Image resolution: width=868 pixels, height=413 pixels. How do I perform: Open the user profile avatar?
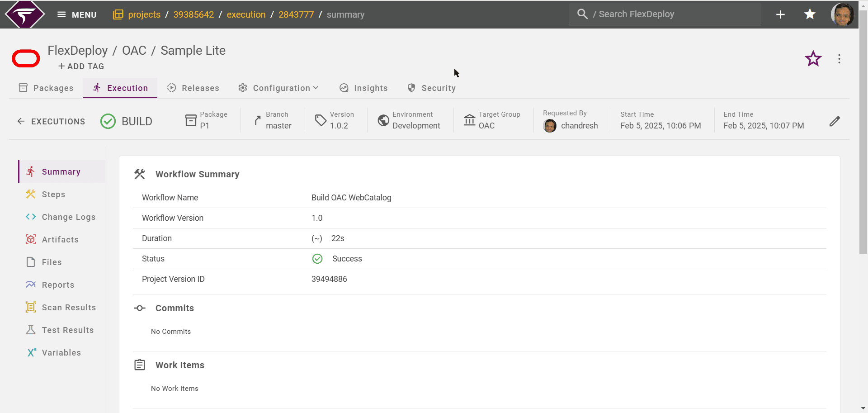[x=842, y=14]
